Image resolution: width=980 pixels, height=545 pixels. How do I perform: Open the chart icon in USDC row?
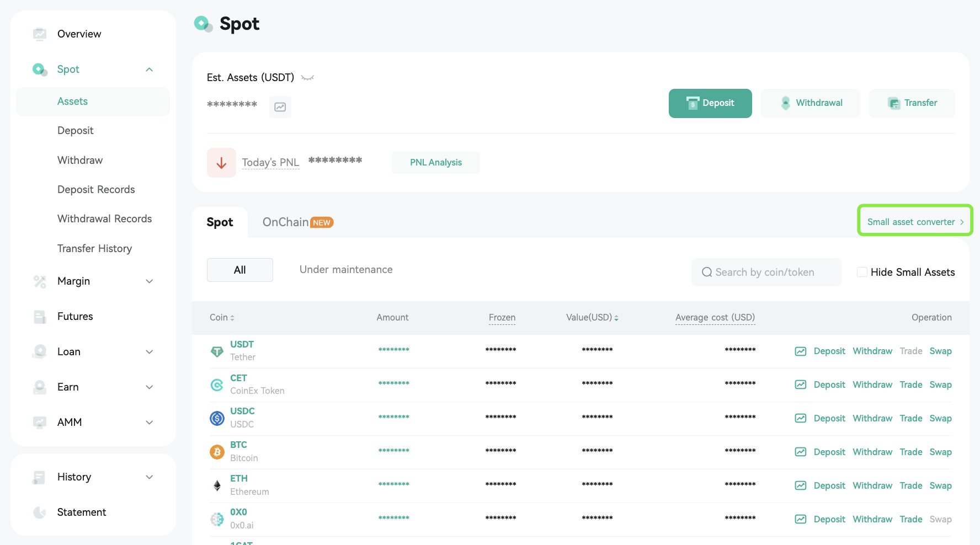pyautogui.click(x=801, y=419)
